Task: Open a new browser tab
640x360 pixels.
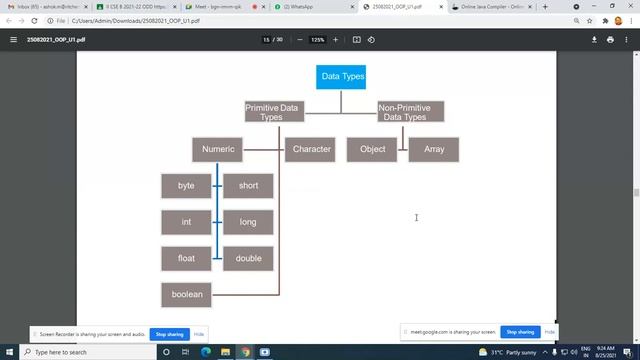Action: (545, 7)
